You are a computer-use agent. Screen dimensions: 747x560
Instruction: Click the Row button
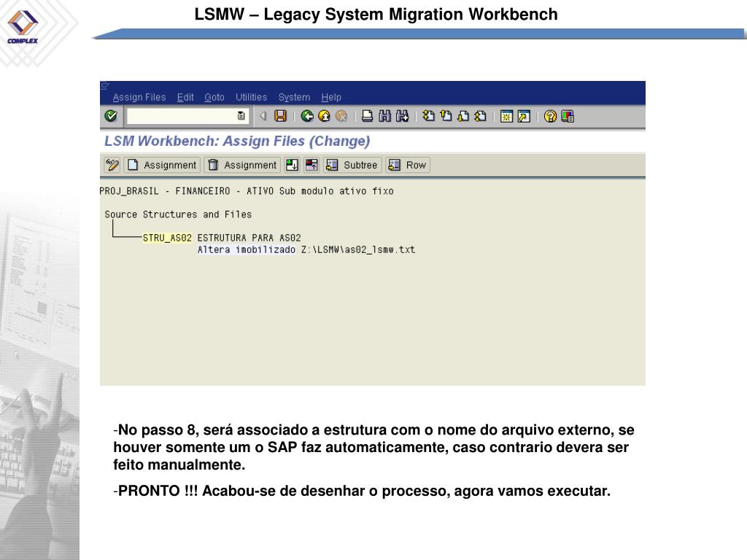408,165
